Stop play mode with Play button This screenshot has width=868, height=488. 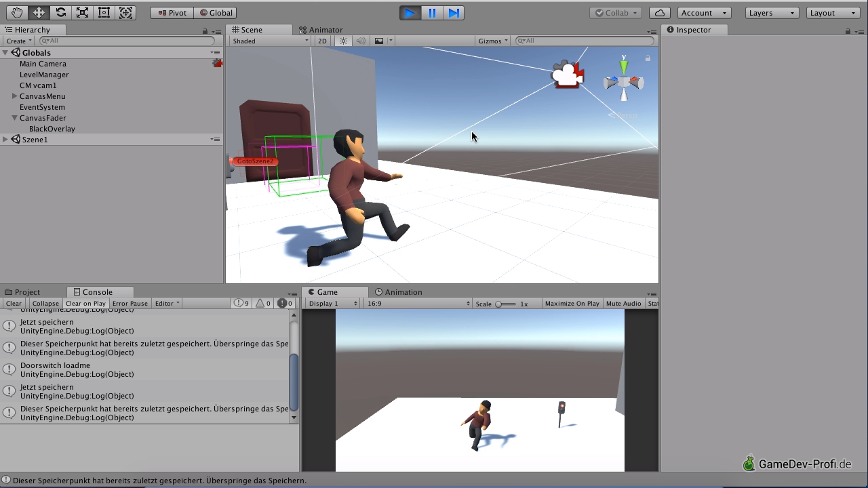[410, 12]
